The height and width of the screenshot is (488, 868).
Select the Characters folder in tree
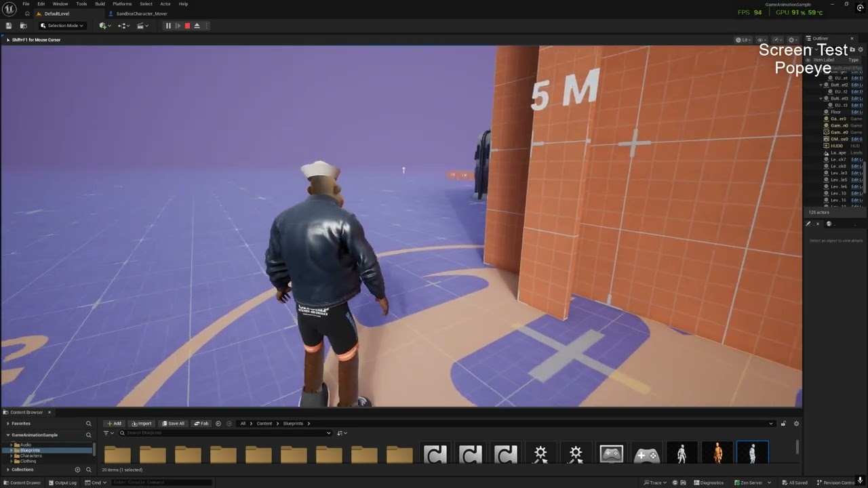(x=31, y=455)
